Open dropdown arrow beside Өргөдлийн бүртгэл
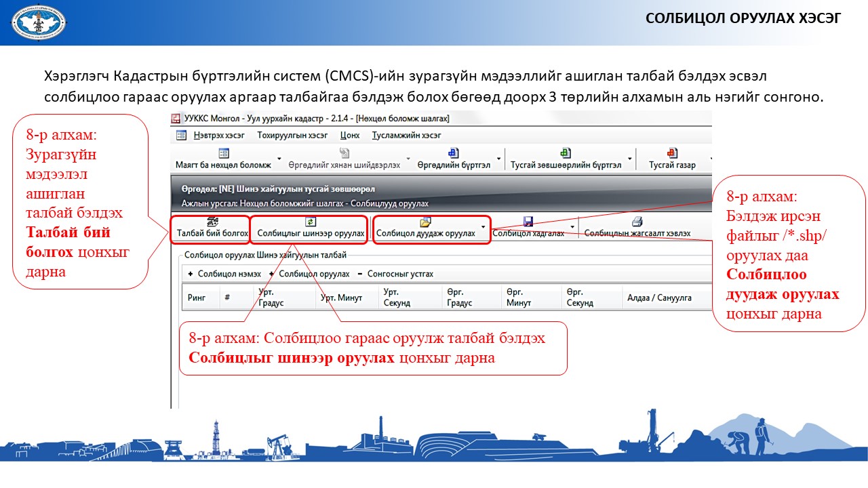868x488 pixels. 499,161
